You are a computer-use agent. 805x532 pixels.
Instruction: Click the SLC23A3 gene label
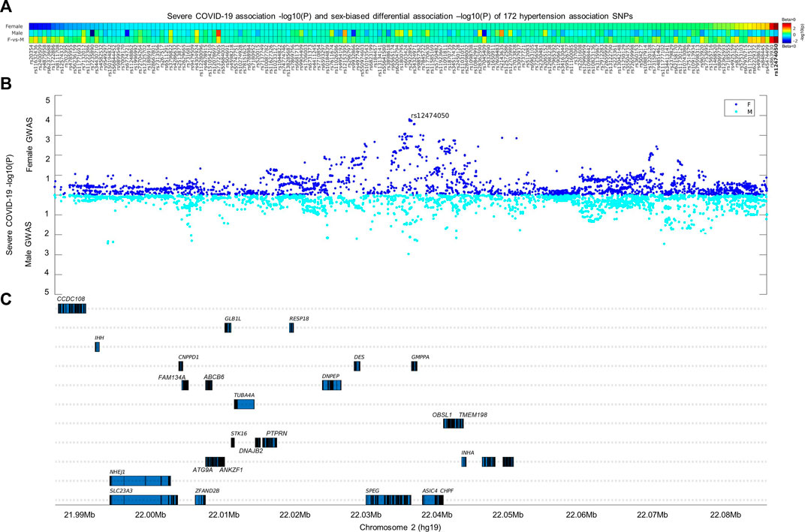click(121, 491)
